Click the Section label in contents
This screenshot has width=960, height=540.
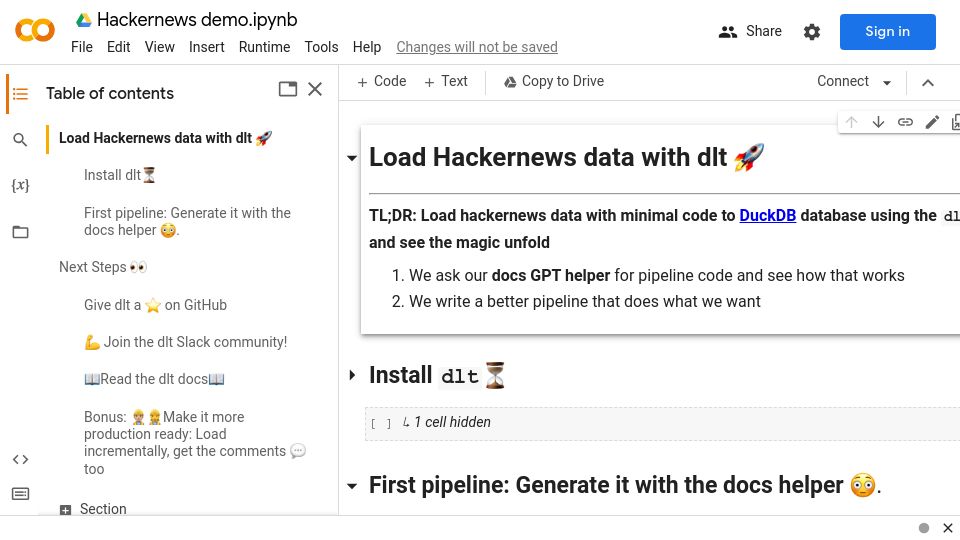(103, 509)
